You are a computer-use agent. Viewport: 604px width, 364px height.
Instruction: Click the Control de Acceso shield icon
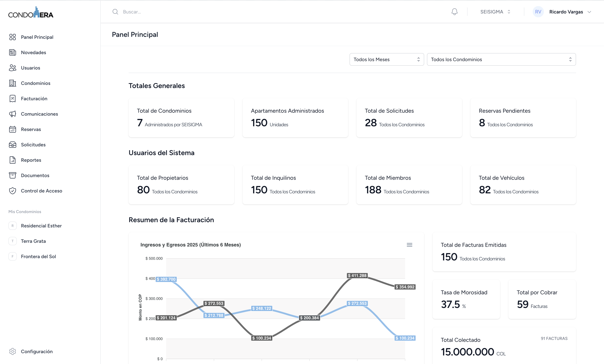(x=13, y=191)
